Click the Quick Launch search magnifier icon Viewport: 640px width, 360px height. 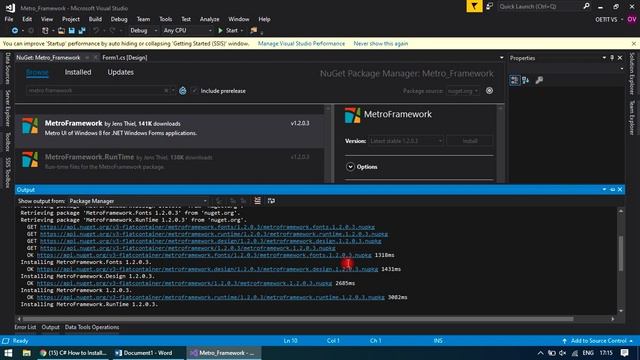[x=586, y=7]
